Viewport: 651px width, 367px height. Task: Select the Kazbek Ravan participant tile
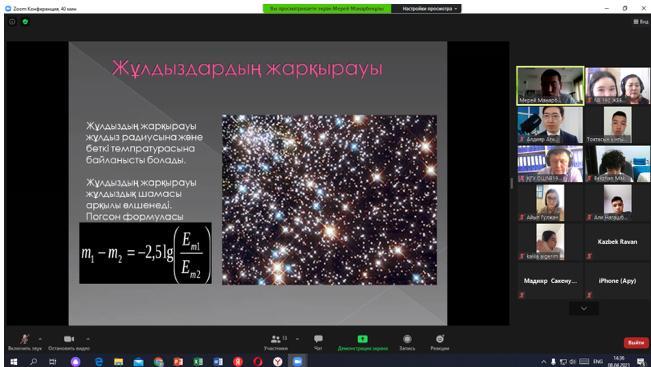coord(617,242)
